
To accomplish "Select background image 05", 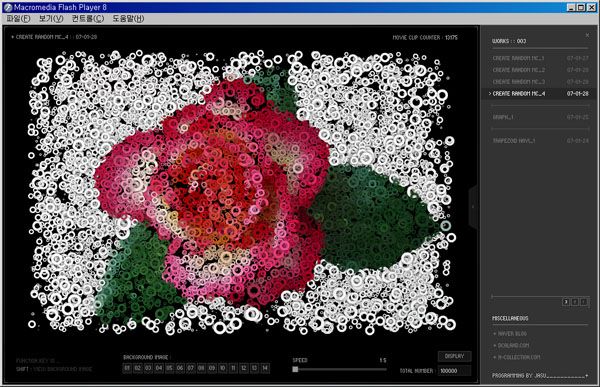I will click(x=170, y=368).
